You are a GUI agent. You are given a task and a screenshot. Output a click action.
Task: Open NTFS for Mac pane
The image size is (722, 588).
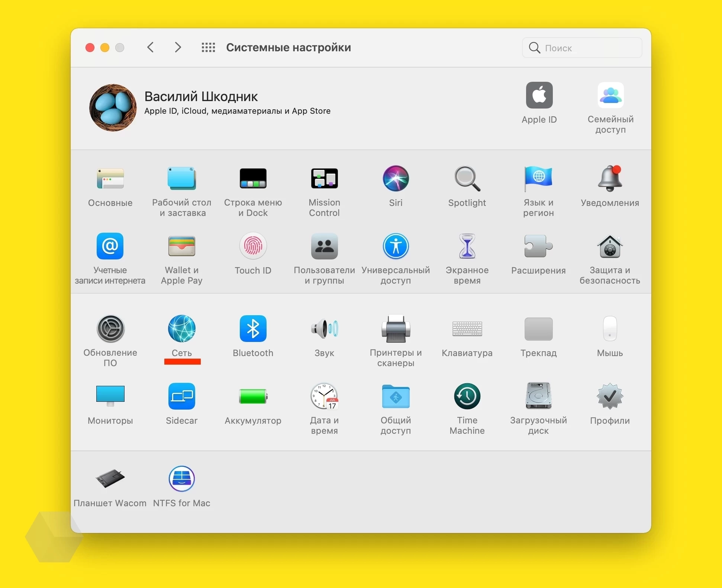[x=181, y=479]
